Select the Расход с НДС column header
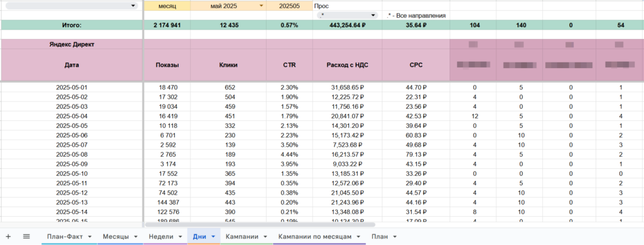Screen dimensions: 644x245 [347, 65]
